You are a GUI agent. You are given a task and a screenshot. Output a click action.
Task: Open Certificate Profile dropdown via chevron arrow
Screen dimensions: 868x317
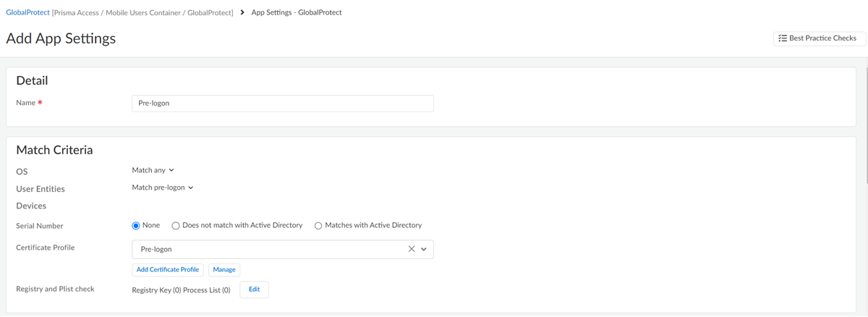point(424,249)
